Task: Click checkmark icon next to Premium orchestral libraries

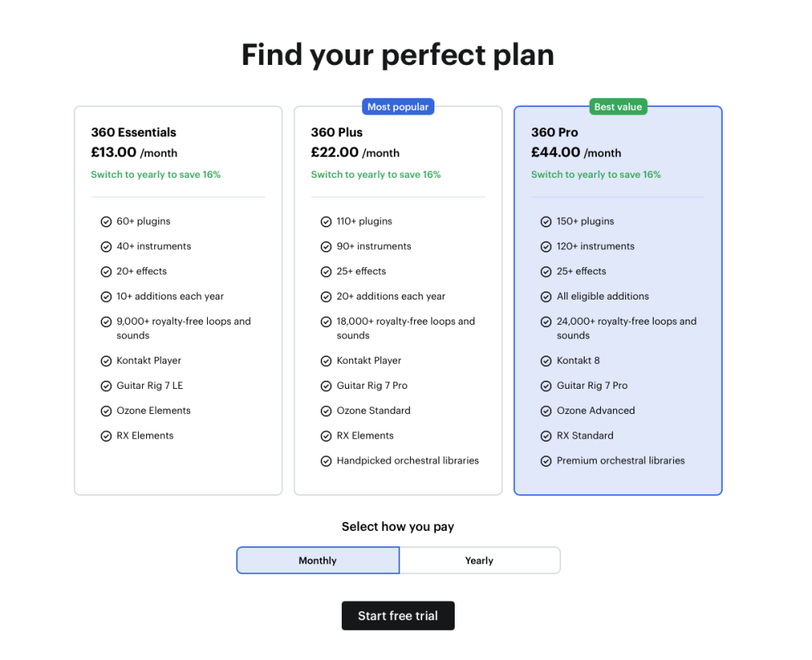Action: click(x=546, y=461)
